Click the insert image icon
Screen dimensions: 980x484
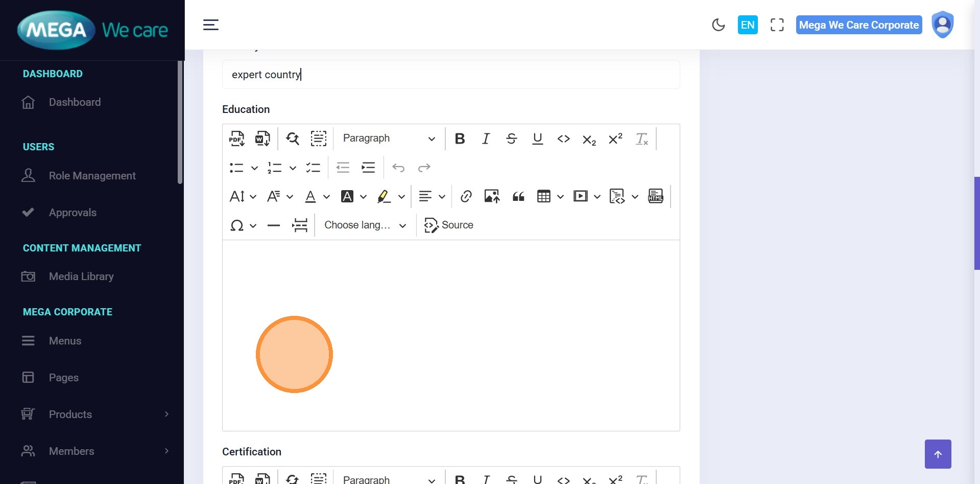(492, 197)
